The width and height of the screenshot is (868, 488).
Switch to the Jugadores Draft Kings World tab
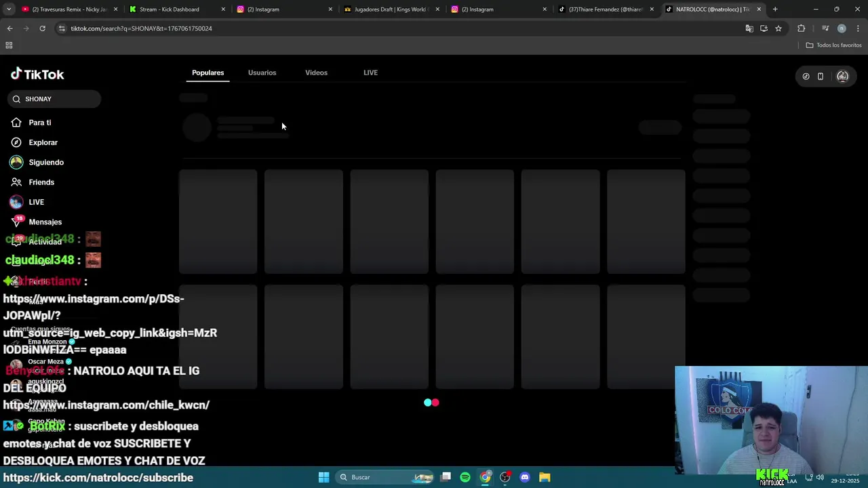[x=390, y=9]
